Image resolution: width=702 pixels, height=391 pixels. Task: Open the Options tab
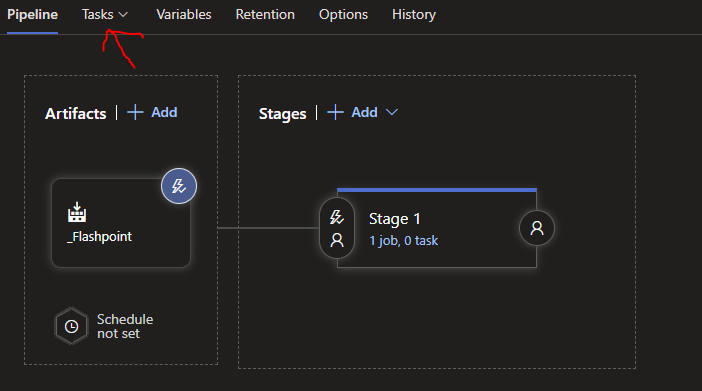pos(343,15)
